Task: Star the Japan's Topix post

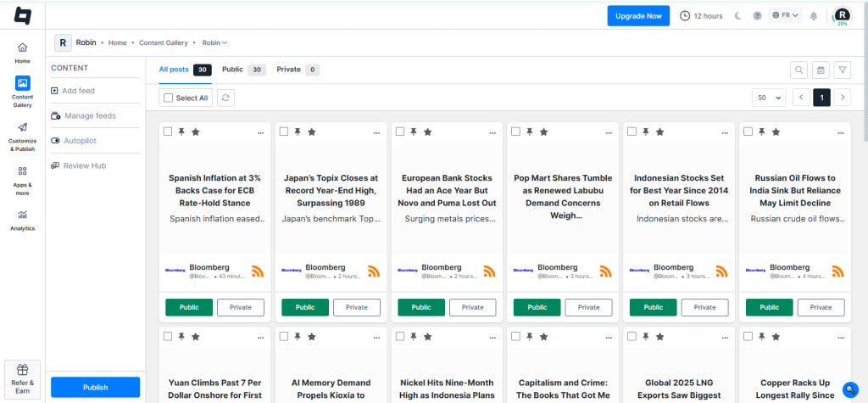Action: pos(311,132)
